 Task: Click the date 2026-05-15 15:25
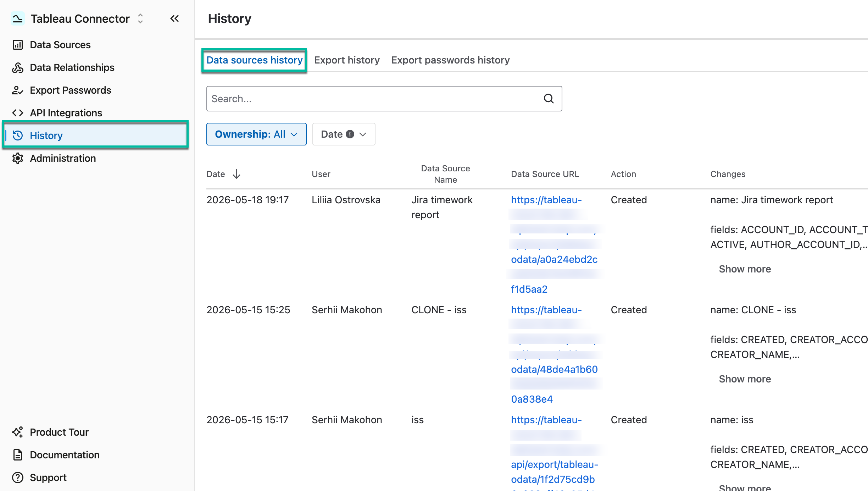pos(248,310)
